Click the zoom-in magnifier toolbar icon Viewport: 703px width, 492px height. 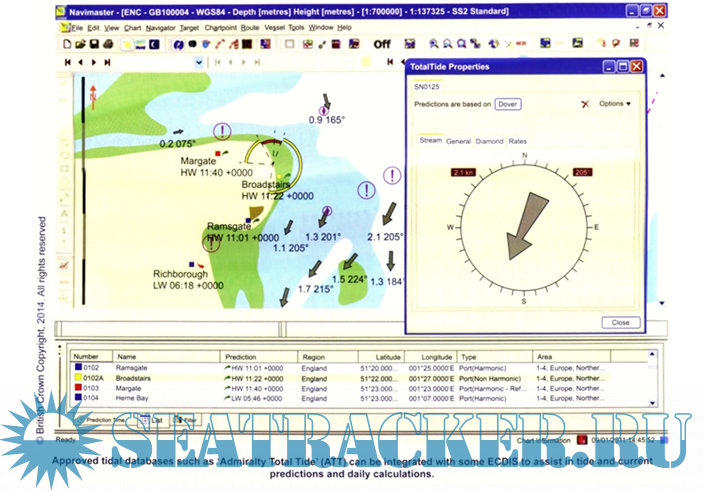433,44
